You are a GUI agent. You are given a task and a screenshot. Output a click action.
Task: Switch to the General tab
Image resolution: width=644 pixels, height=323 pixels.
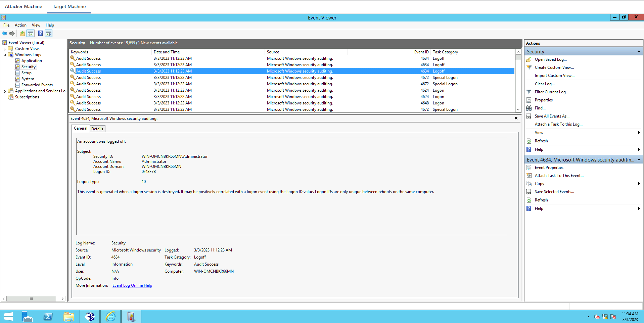point(80,128)
